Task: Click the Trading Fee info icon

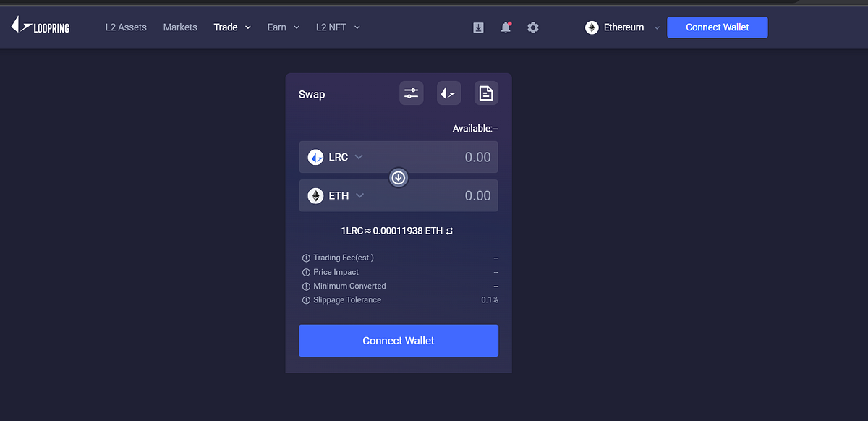Action: [305, 258]
